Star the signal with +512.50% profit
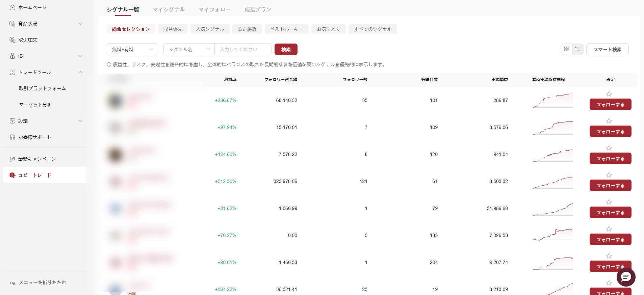The width and height of the screenshot is (644, 295). click(x=609, y=175)
